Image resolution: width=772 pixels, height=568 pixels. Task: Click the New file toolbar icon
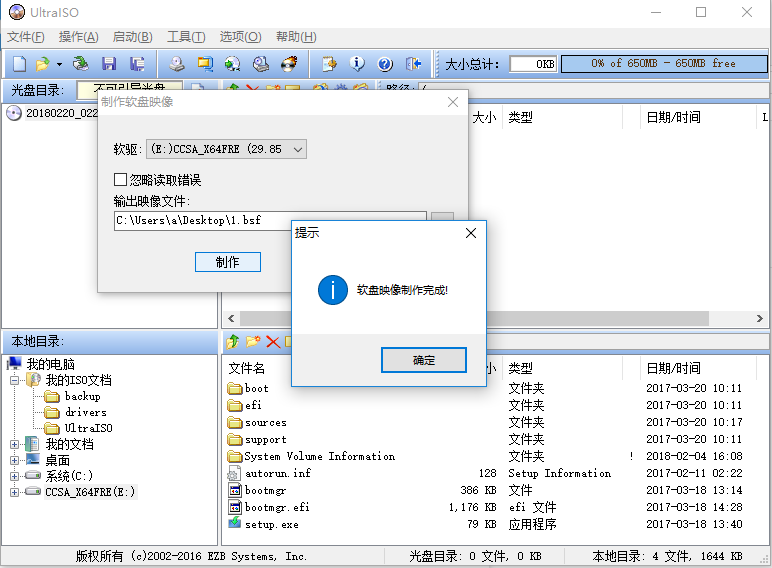19,64
